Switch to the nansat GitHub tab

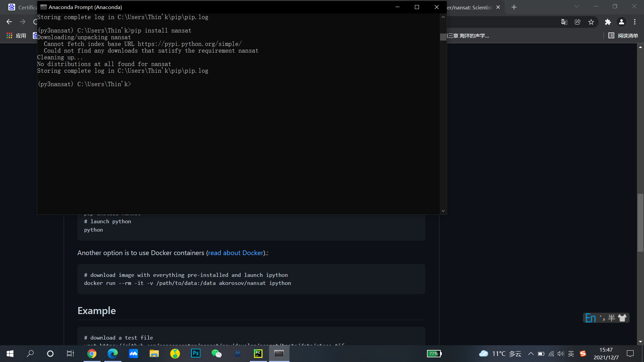(470, 7)
